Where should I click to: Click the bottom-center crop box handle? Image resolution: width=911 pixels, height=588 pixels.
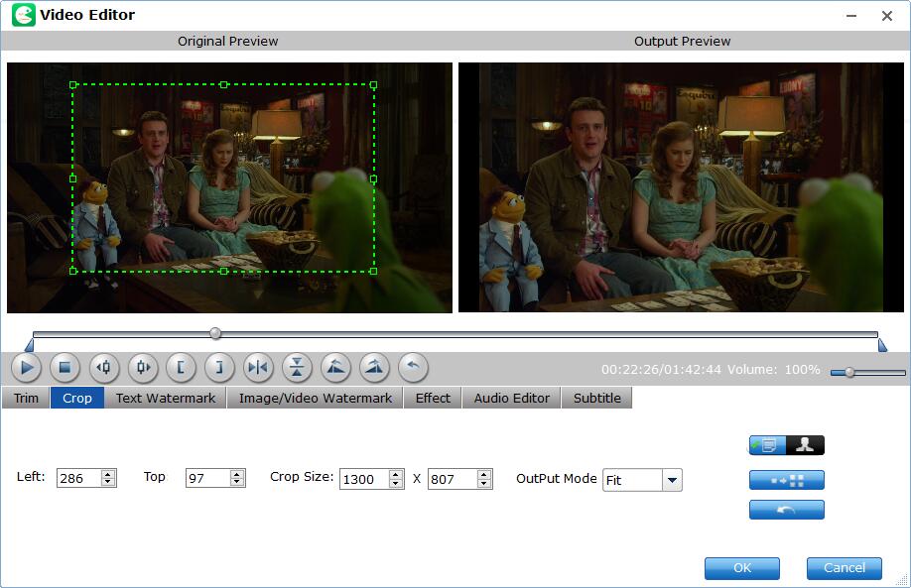point(223,271)
